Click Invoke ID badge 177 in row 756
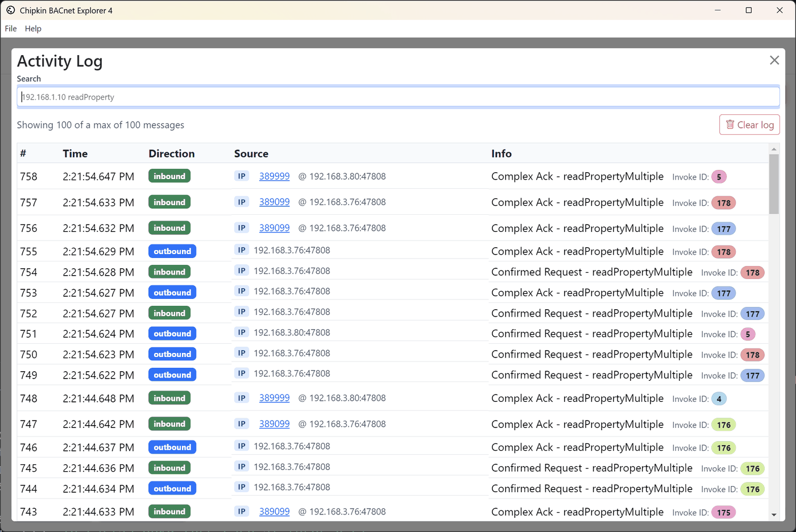The height and width of the screenshot is (532, 796). point(724,229)
